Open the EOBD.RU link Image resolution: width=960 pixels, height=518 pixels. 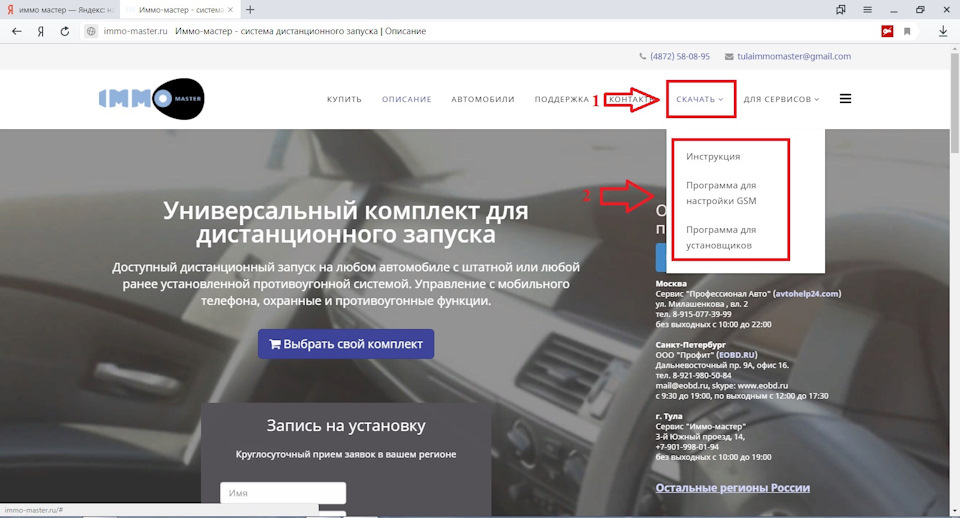coord(737,355)
